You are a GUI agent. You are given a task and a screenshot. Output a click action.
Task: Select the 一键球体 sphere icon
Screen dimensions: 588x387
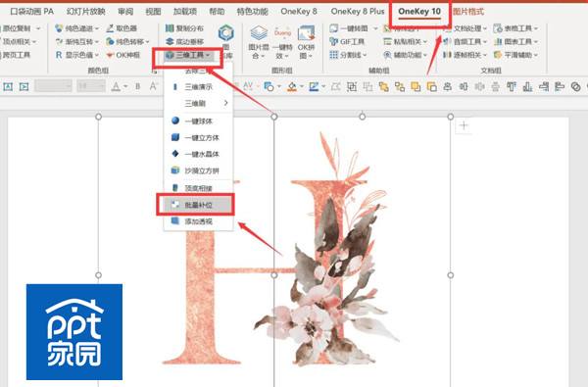click(x=175, y=121)
